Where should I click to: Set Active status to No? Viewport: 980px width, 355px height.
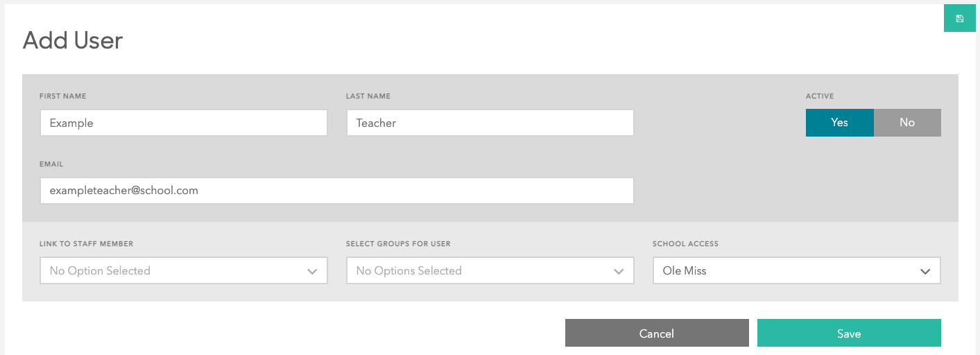pyautogui.click(x=907, y=123)
